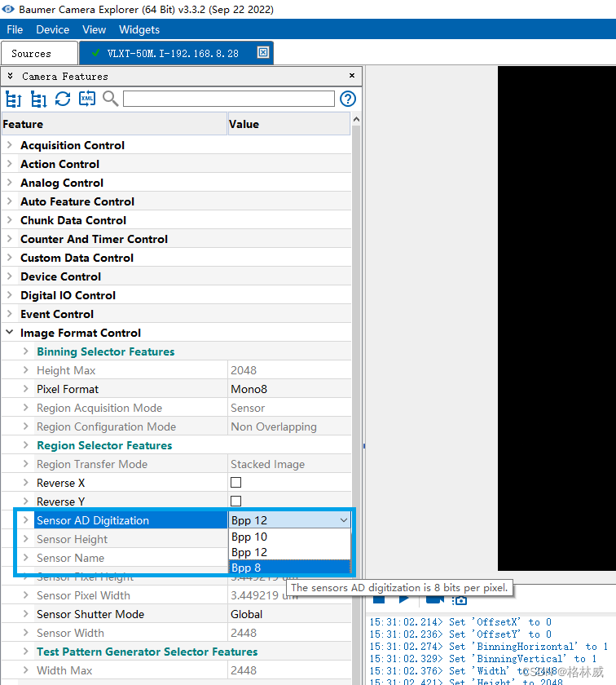Toggle the Reverse X checkbox
Image resolution: width=616 pixels, height=685 pixels.
coord(235,482)
